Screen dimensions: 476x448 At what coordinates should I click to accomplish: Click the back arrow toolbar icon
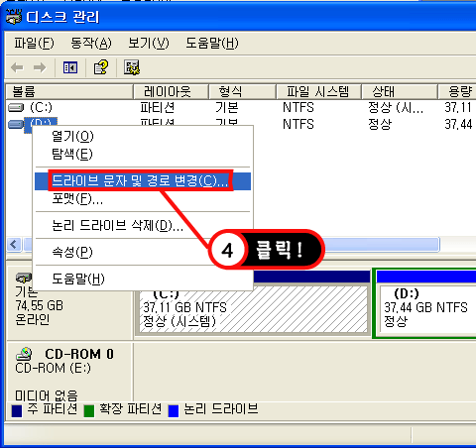(x=17, y=68)
